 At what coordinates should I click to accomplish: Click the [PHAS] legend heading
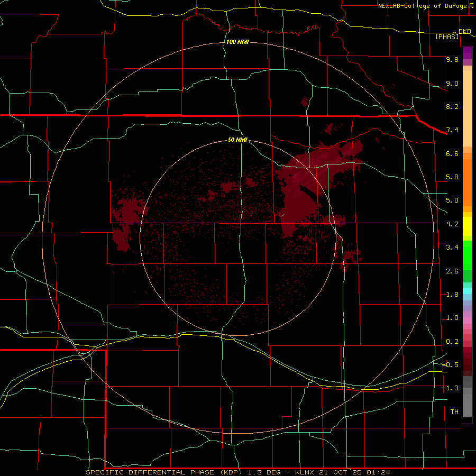tap(447, 36)
